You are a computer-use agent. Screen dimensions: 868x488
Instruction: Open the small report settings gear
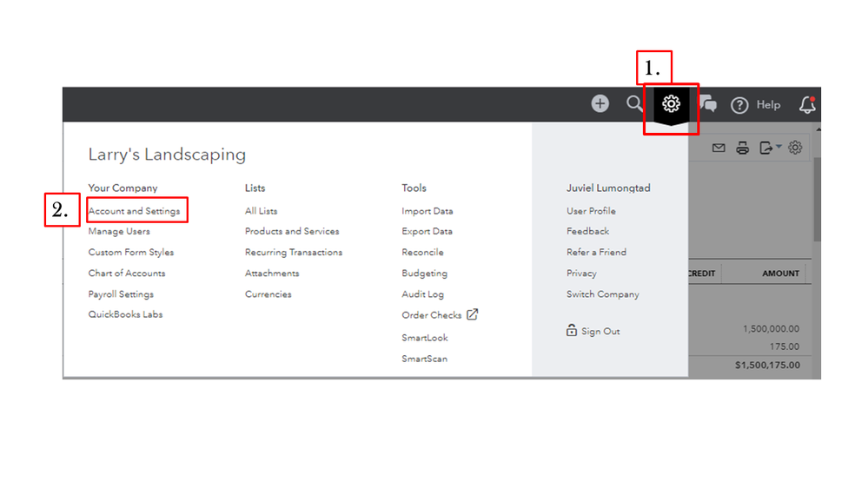point(795,148)
